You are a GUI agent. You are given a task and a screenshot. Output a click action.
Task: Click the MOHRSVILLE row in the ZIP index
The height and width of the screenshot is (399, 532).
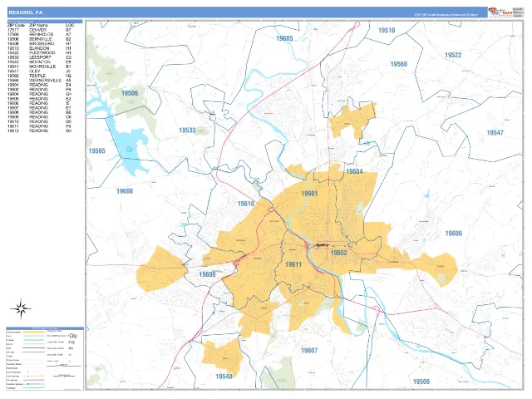click(39, 66)
